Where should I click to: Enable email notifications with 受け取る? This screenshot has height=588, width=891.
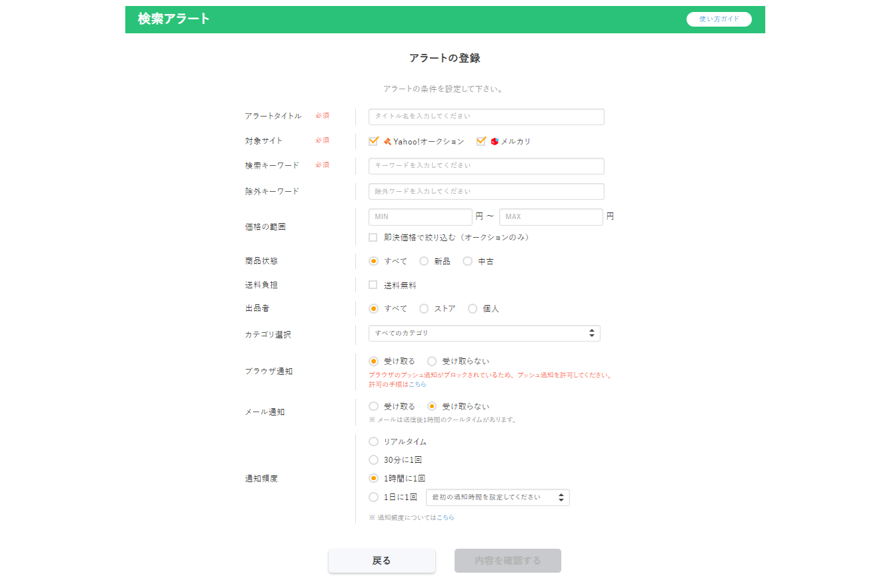pyautogui.click(x=373, y=406)
